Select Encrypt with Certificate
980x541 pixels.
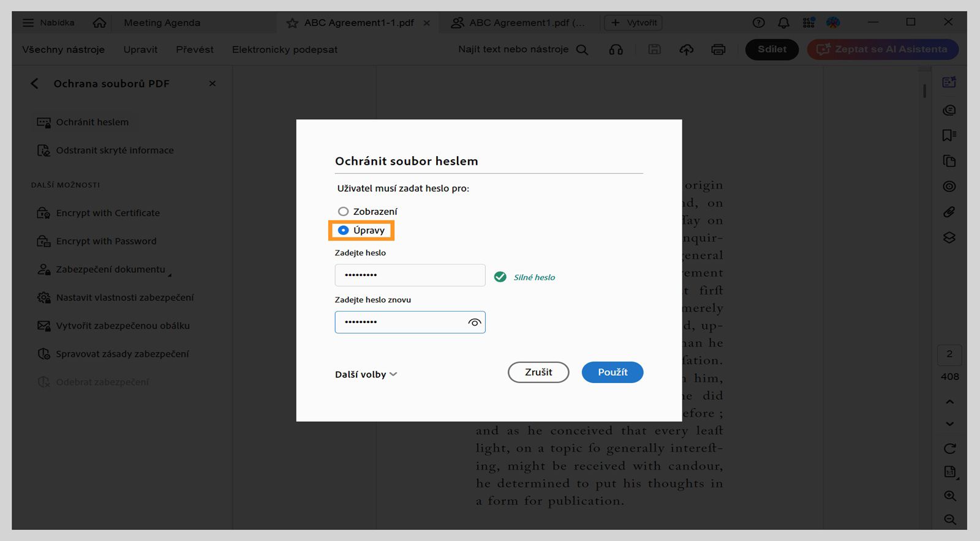pos(99,213)
